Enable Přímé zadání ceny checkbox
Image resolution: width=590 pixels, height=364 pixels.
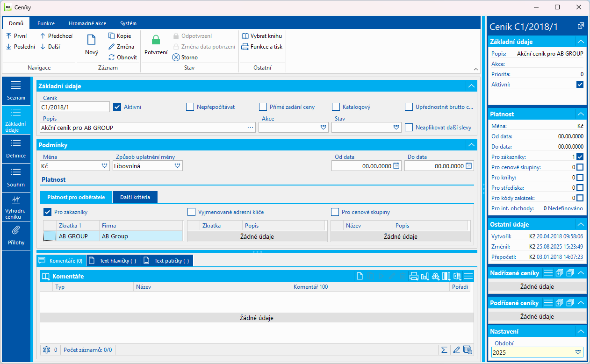coord(263,107)
